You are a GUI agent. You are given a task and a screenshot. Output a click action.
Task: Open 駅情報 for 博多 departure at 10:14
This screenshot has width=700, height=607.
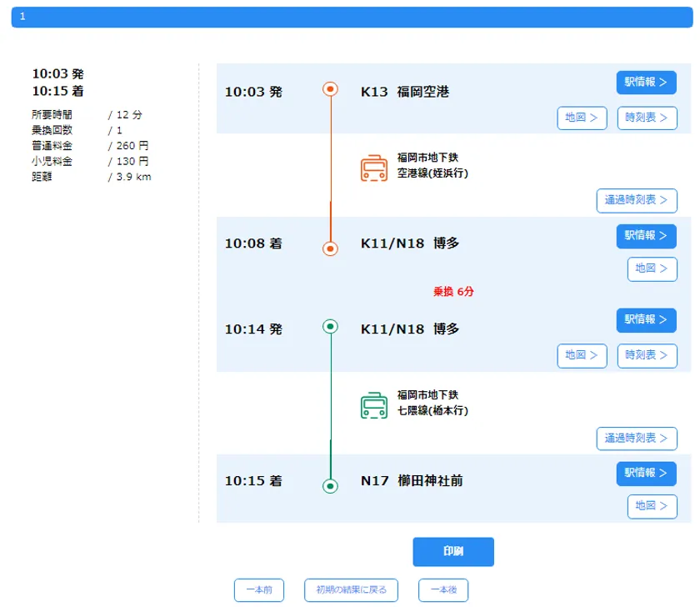click(646, 320)
